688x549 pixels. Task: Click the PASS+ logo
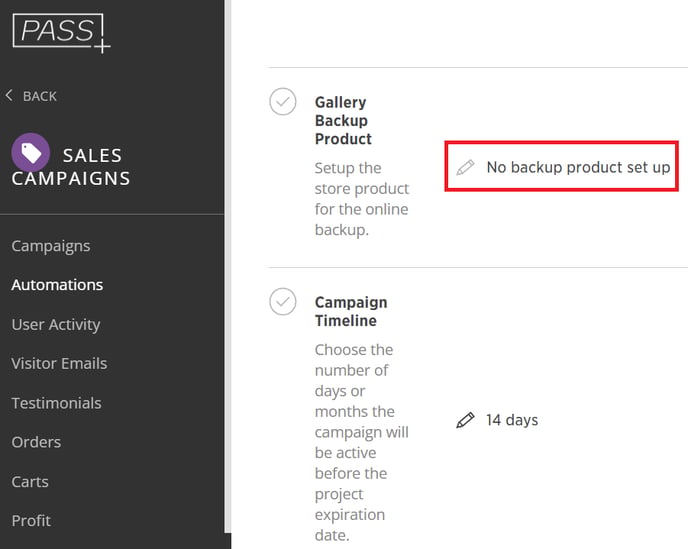[60, 31]
